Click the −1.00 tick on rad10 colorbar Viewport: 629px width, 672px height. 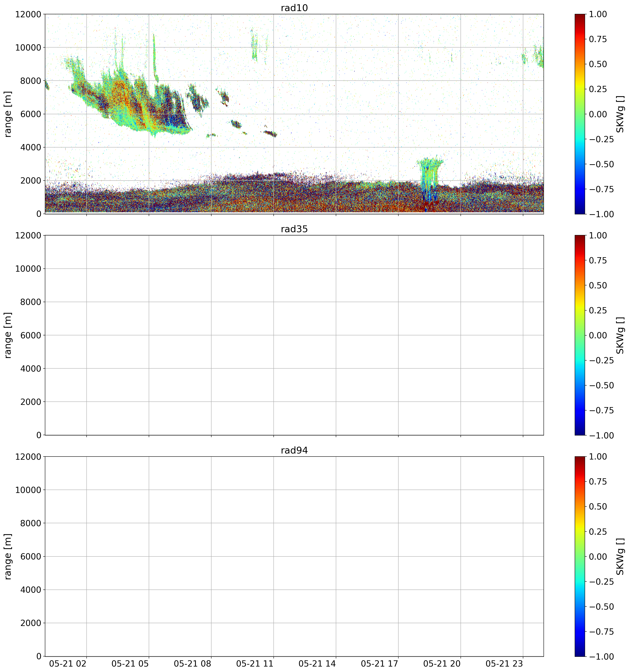click(601, 214)
